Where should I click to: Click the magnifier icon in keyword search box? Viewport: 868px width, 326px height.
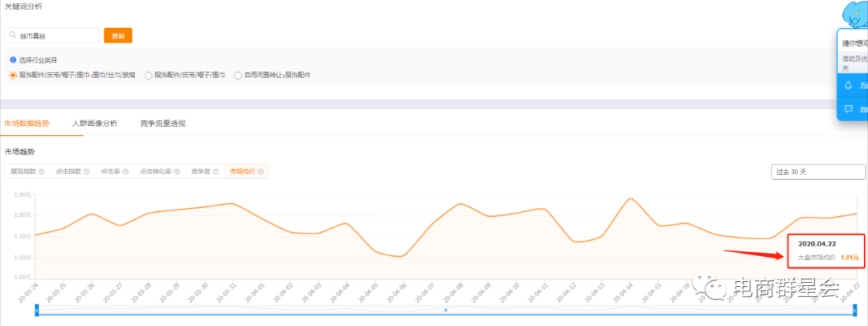pyautogui.click(x=13, y=35)
